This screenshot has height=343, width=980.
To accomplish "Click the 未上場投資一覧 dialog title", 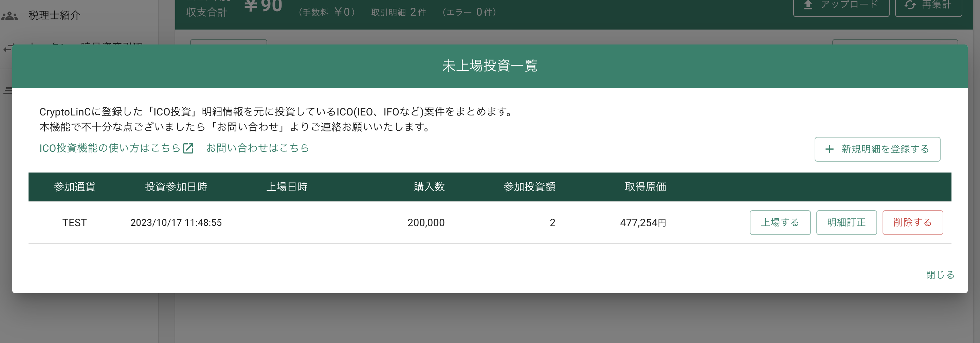I will [490, 66].
